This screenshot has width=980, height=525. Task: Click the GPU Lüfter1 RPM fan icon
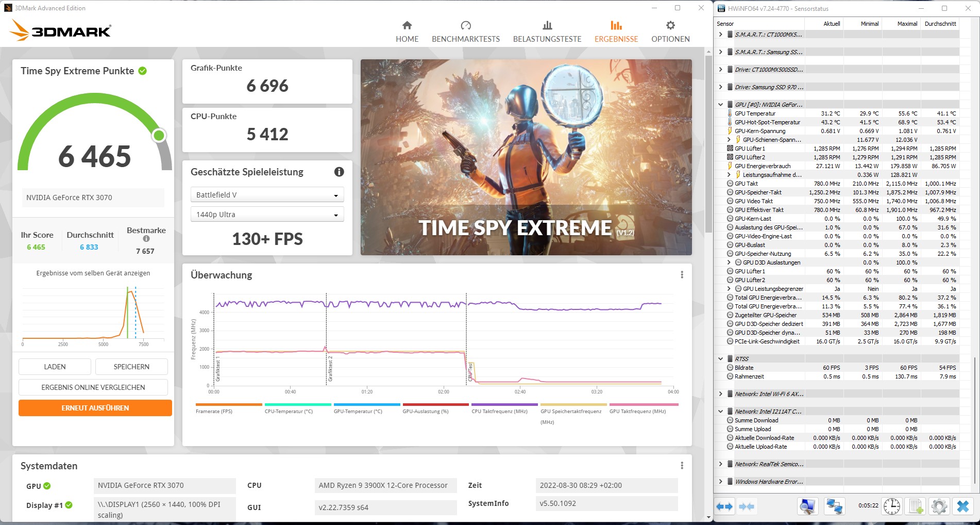[730, 149]
